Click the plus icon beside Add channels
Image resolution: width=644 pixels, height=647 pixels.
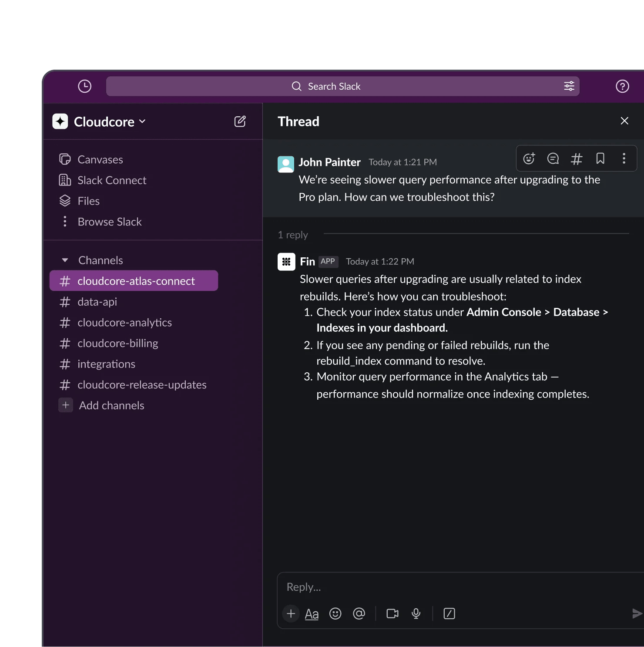[66, 405]
